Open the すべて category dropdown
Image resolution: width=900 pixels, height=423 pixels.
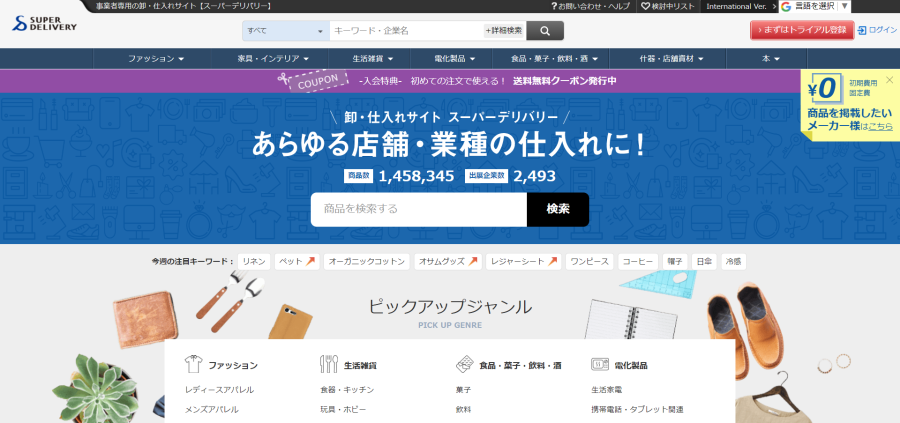tap(286, 31)
